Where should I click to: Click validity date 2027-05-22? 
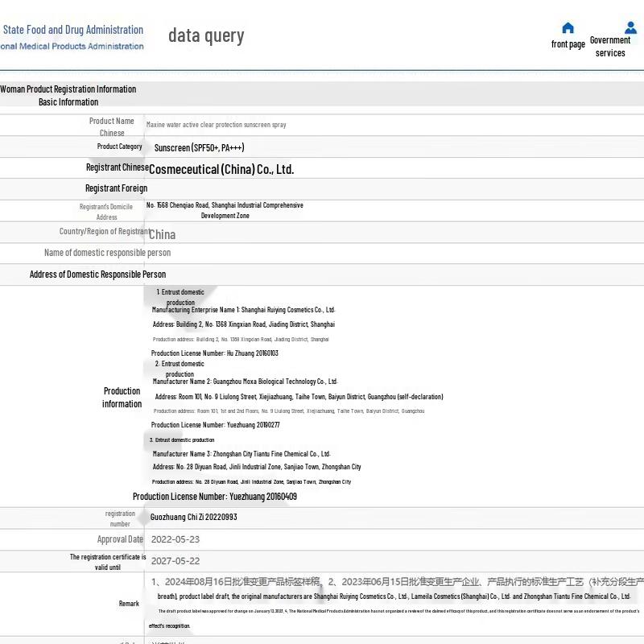click(x=175, y=561)
